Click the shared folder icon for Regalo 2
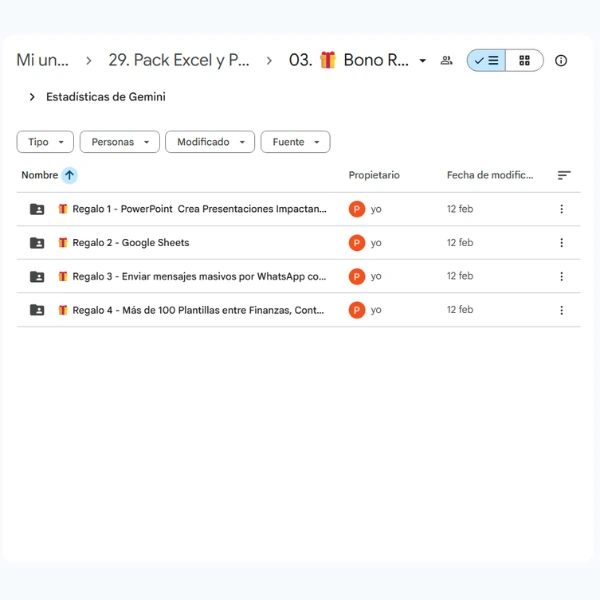Image resolution: width=600 pixels, height=600 pixels. click(x=37, y=243)
